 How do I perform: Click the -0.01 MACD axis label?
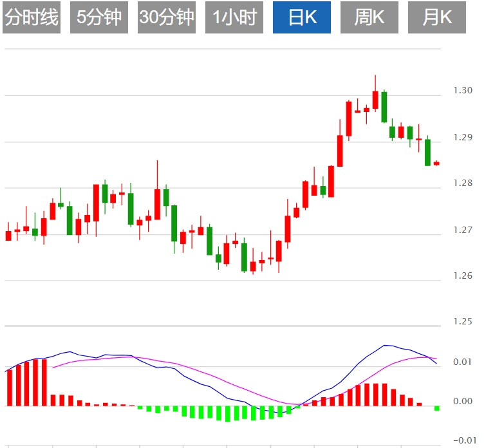[465, 440]
